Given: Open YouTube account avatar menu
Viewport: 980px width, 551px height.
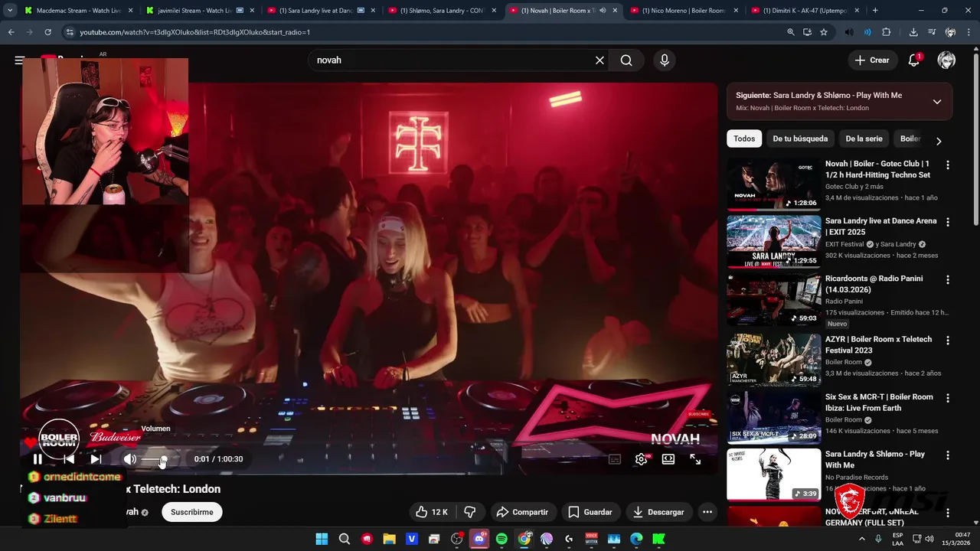Looking at the screenshot, I should point(946,60).
